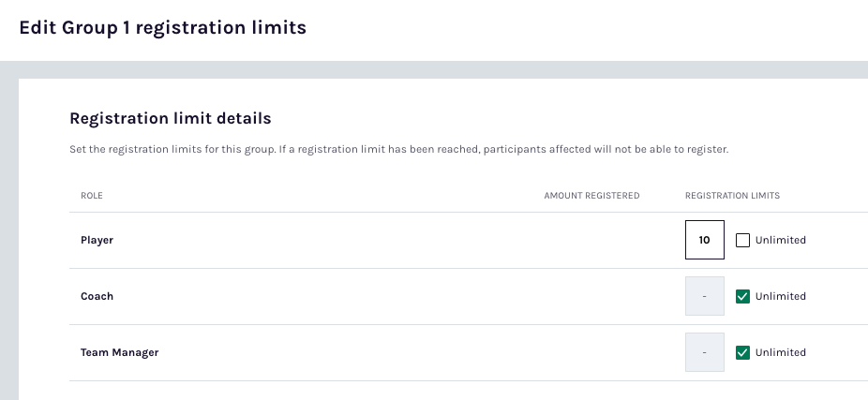Screen dimensions: 868x400
Task: Click Player row's amount registered cell
Action: click(591, 240)
